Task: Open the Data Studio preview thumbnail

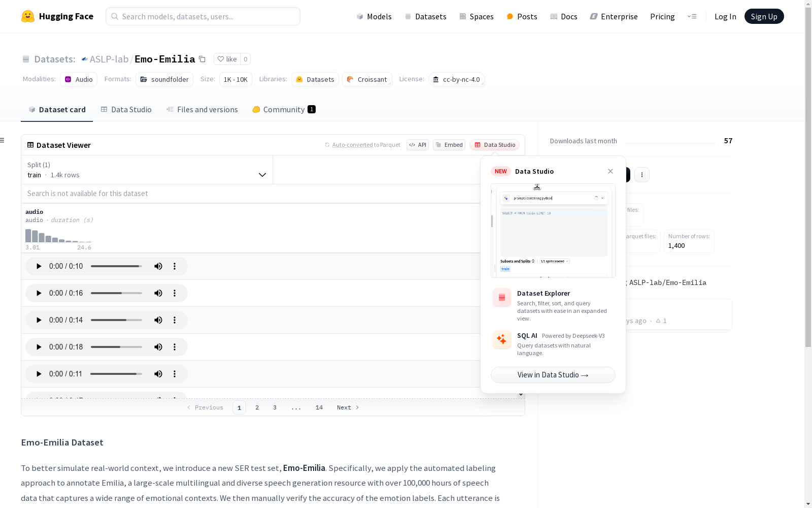Action: (x=553, y=231)
